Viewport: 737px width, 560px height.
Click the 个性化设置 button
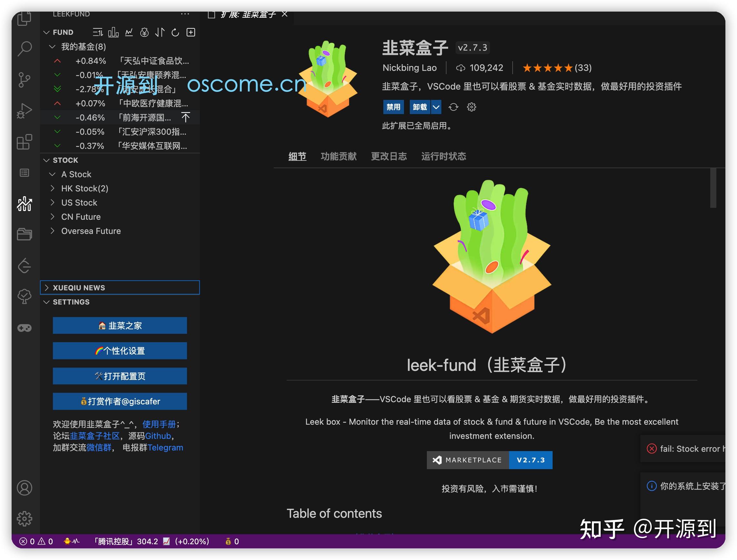tap(120, 351)
